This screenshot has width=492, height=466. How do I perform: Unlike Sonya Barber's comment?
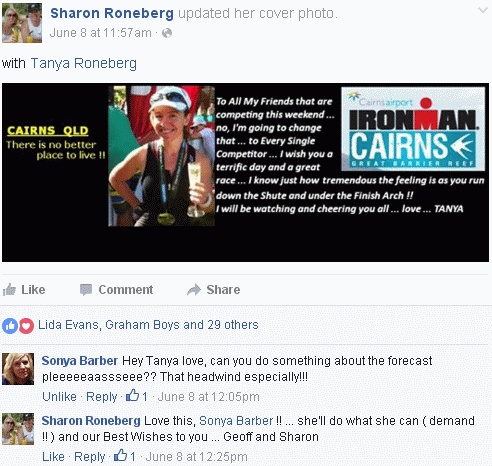(x=59, y=397)
